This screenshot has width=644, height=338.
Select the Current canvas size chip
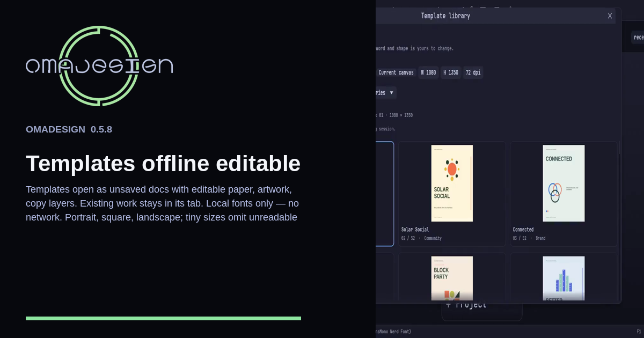(x=396, y=72)
